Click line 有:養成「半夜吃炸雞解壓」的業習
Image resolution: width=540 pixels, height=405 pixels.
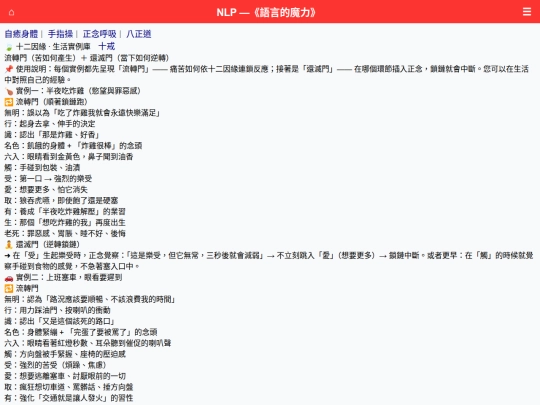[x=65, y=212]
